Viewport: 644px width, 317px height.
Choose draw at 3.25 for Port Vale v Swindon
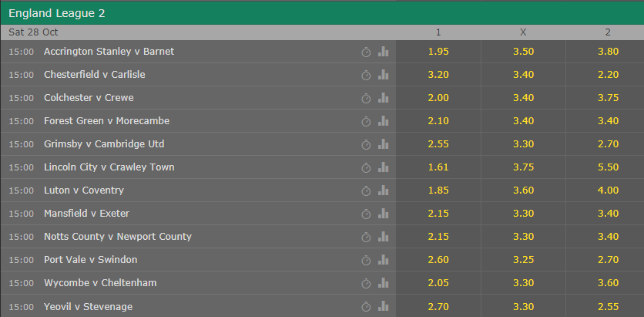523,260
